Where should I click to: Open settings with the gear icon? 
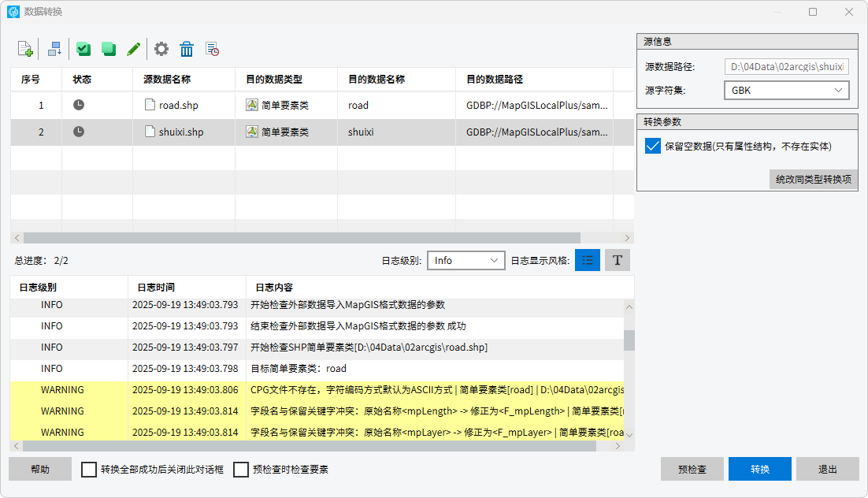[x=161, y=49]
